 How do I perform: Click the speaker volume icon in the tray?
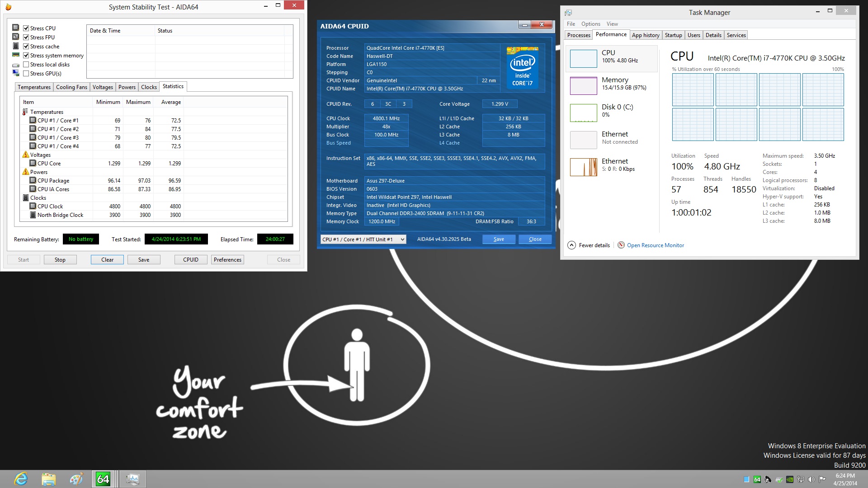812,480
